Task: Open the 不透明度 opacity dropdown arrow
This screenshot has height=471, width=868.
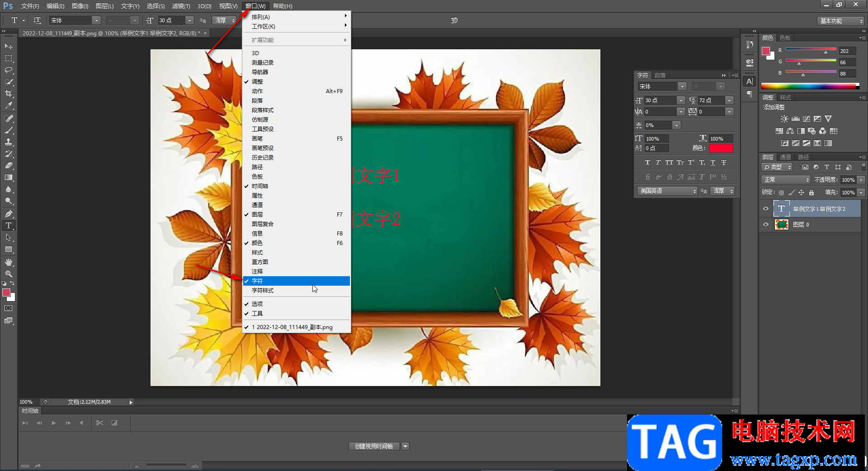Action: pyautogui.click(x=861, y=180)
